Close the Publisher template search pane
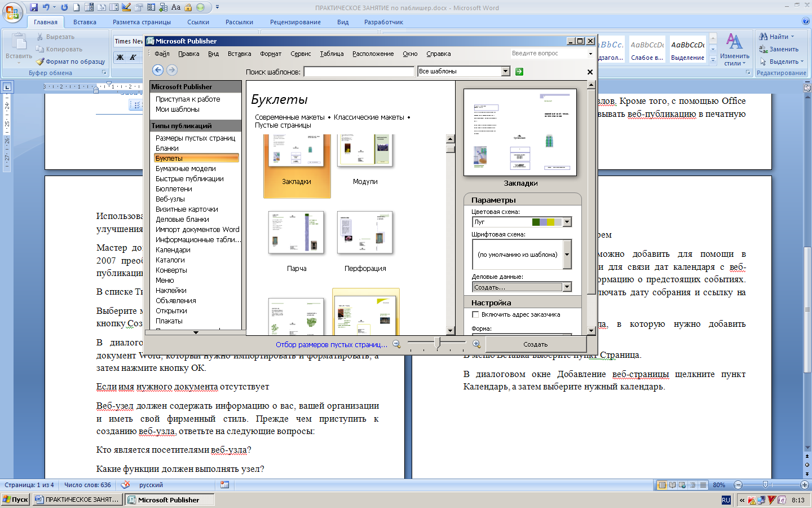 pyautogui.click(x=590, y=72)
